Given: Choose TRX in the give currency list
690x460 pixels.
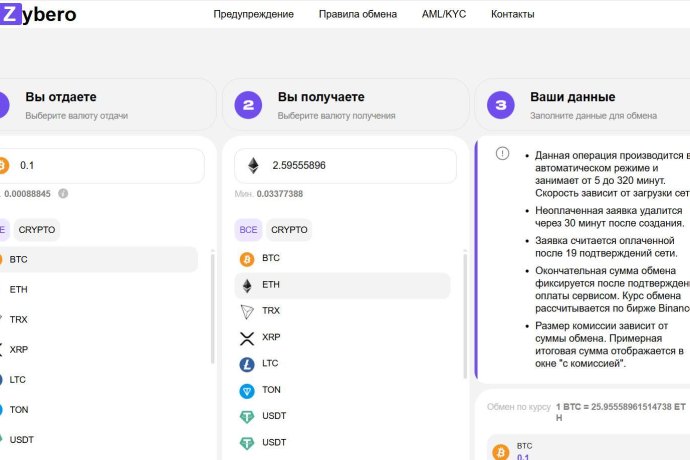Looking at the screenshot, I should point(99,319).
